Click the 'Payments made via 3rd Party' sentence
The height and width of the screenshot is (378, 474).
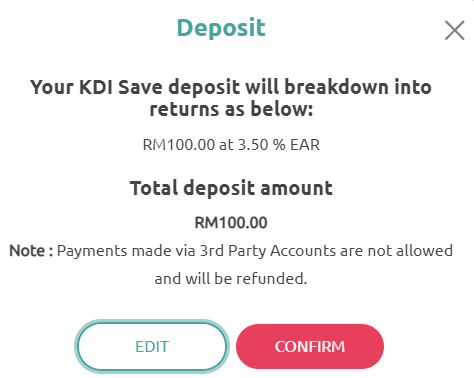click(255, 251)
